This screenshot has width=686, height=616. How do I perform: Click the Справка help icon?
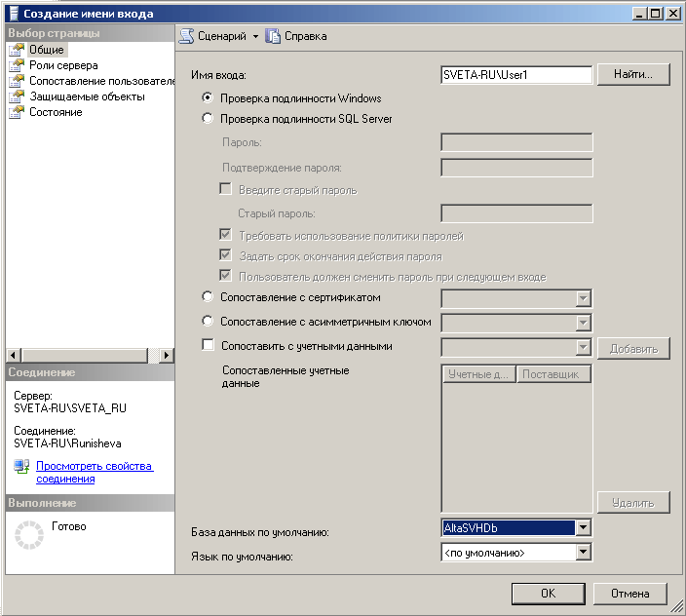point(273,36)
